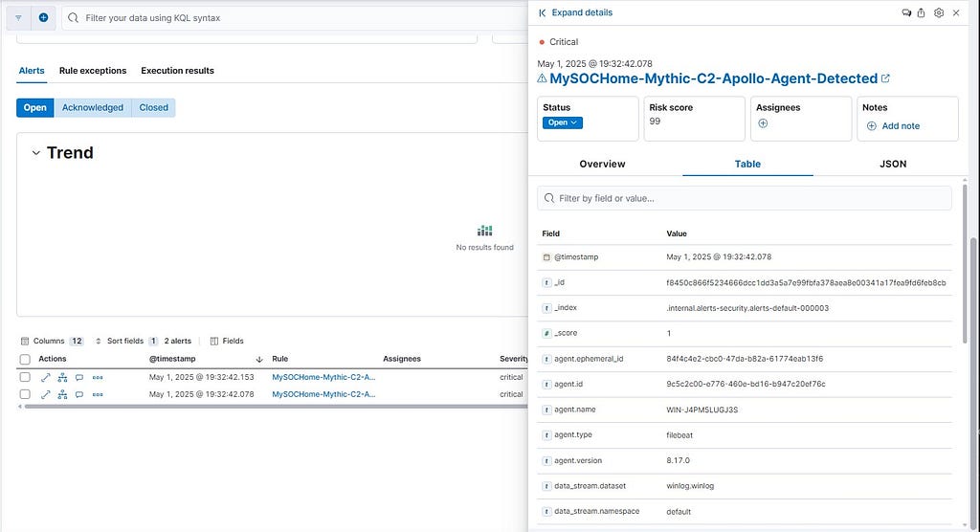The width and height of the screenshot is (980, 532).
Task: Open the Fields browser
Action: pyautogui.click(x=227, y=341)
